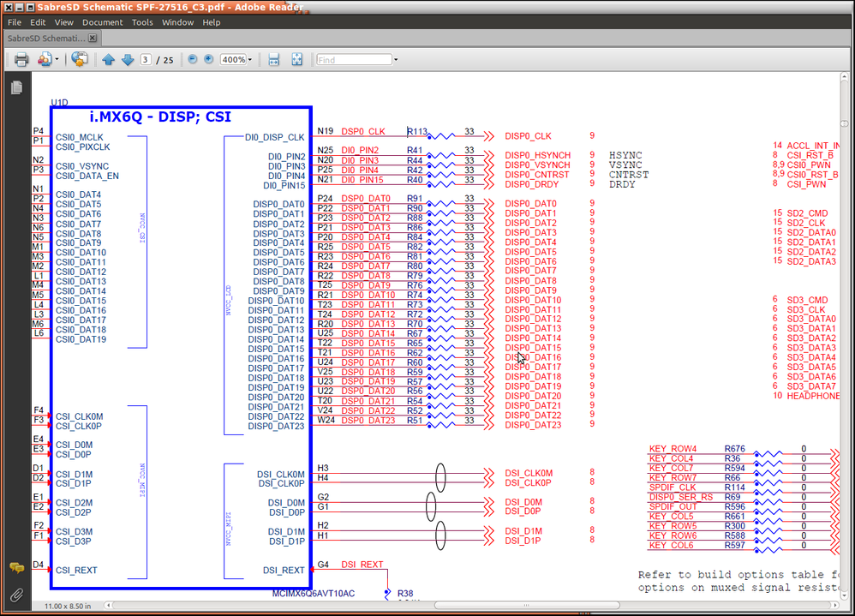The height and width of the screenshot is (616, 855).
Task: Click the HEADPHONE signal label
Action: 813,396
